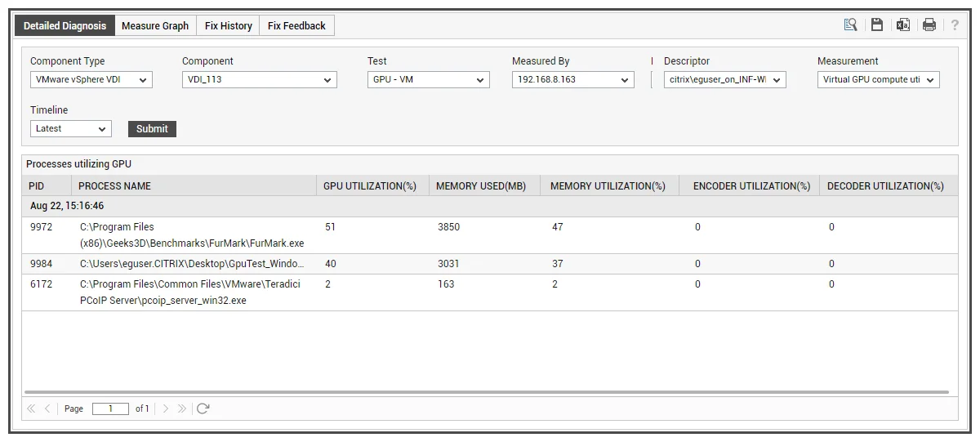Click the print icon
980x442 pixels.
point(929,25)
